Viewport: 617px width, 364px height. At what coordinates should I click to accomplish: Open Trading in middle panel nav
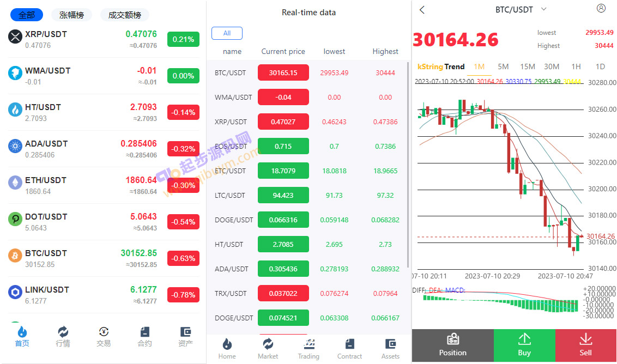tap(309, 348)
